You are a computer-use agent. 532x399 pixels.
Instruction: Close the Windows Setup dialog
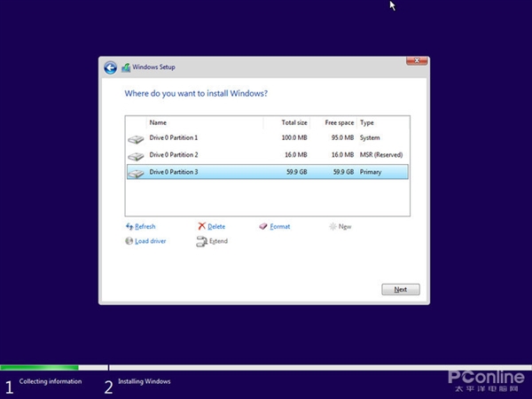pyautogui.click(x=417, y=60)
